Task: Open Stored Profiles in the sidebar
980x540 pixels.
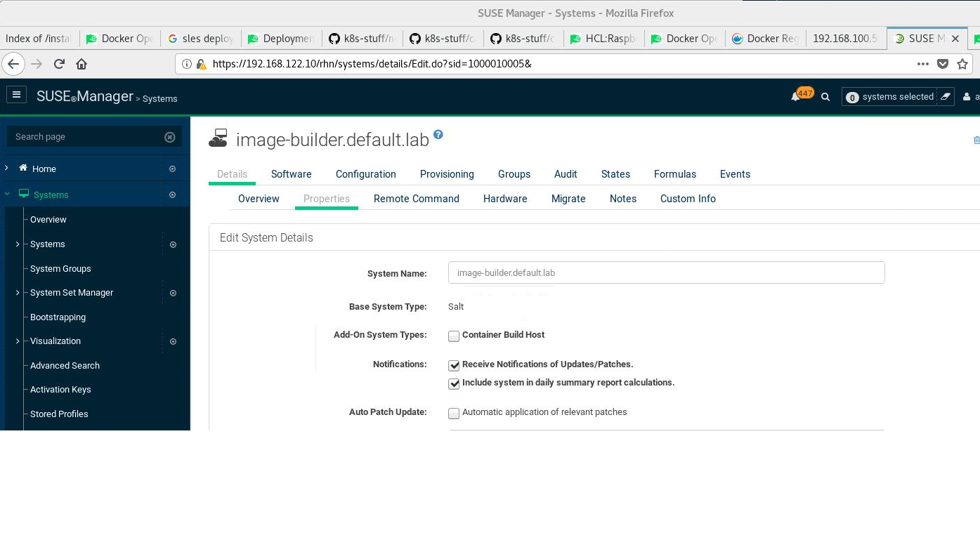Action: point(59,414)
